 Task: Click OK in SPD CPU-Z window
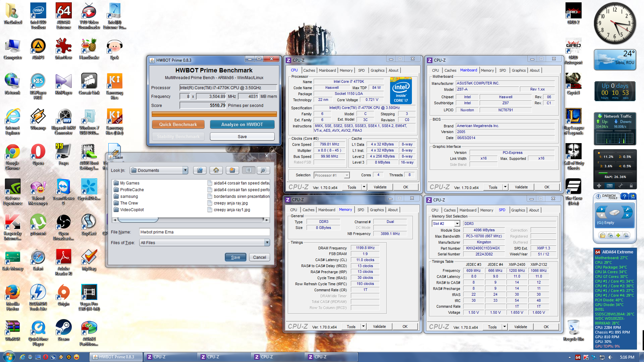click(x=546, y=327)
